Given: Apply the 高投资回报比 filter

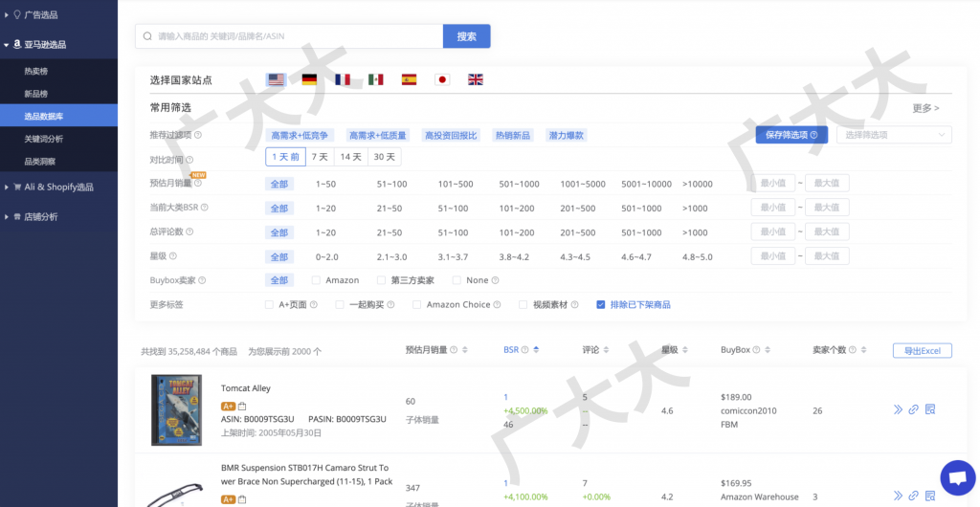Looking at the screenshot, I should point(451,135).
